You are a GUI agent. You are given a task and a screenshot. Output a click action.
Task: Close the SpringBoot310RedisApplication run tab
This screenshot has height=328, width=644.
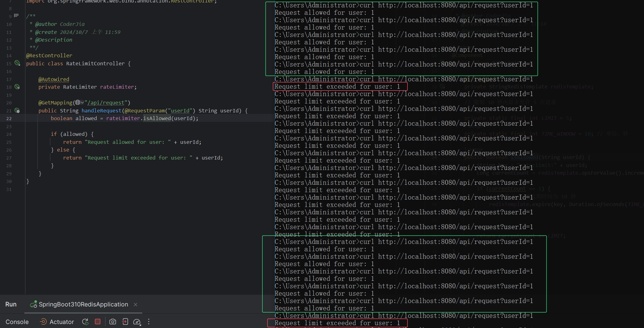136,305
